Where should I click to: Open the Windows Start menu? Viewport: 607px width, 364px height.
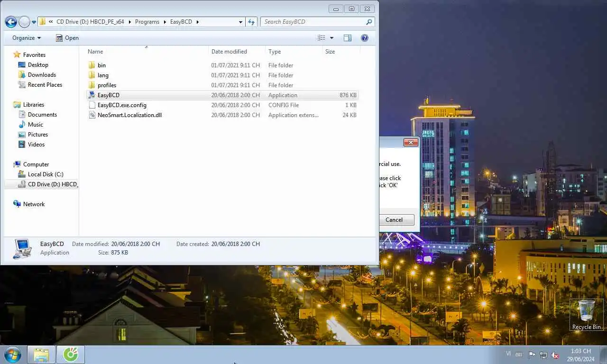(13, 355)
